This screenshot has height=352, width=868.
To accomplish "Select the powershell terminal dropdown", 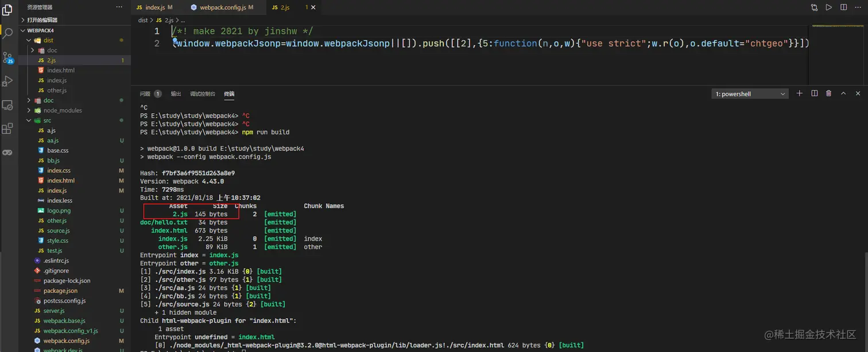I will point(750,94).
